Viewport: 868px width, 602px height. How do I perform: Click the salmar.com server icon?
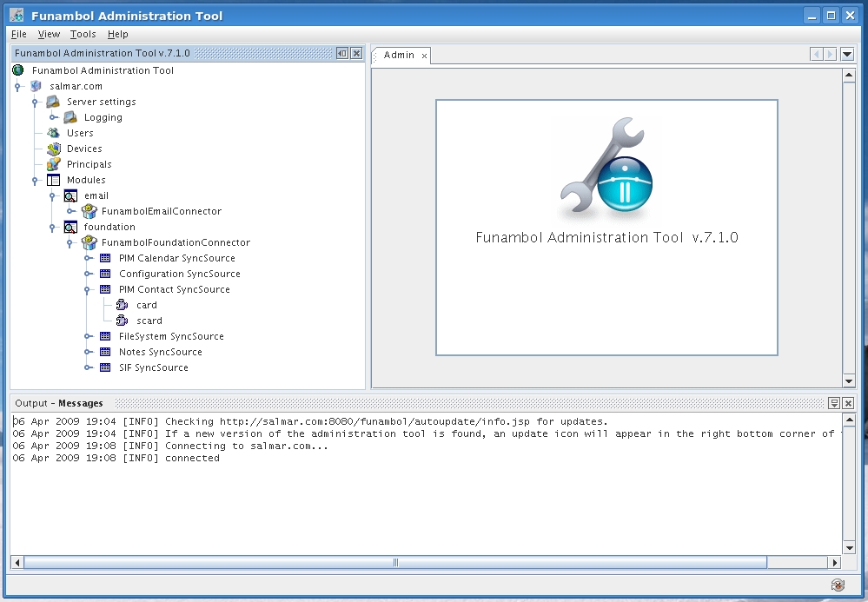tap(36, 86)
